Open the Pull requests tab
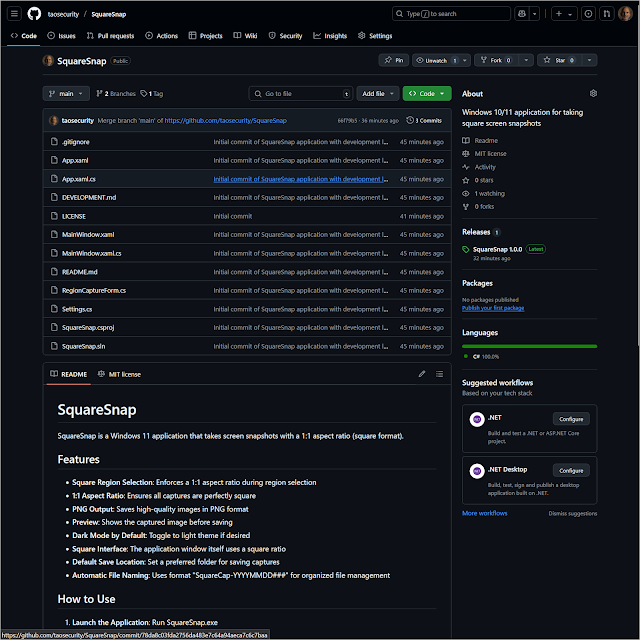Screen dimensions: 640x640 coord(110,36)
